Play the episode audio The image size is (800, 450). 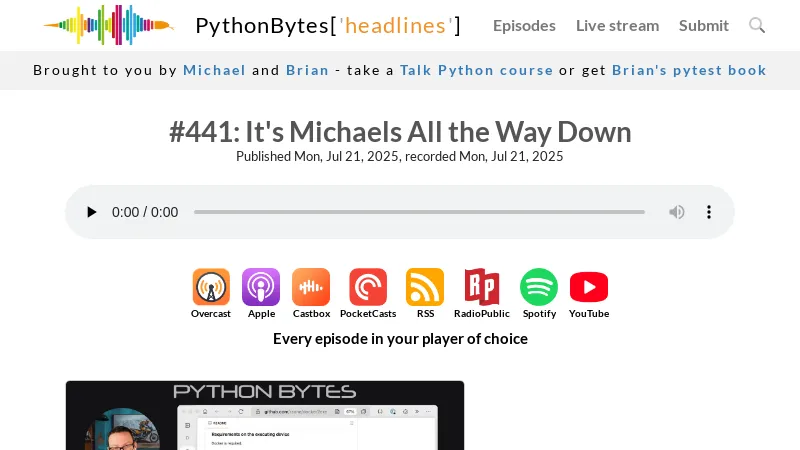(x=92, y=212)
